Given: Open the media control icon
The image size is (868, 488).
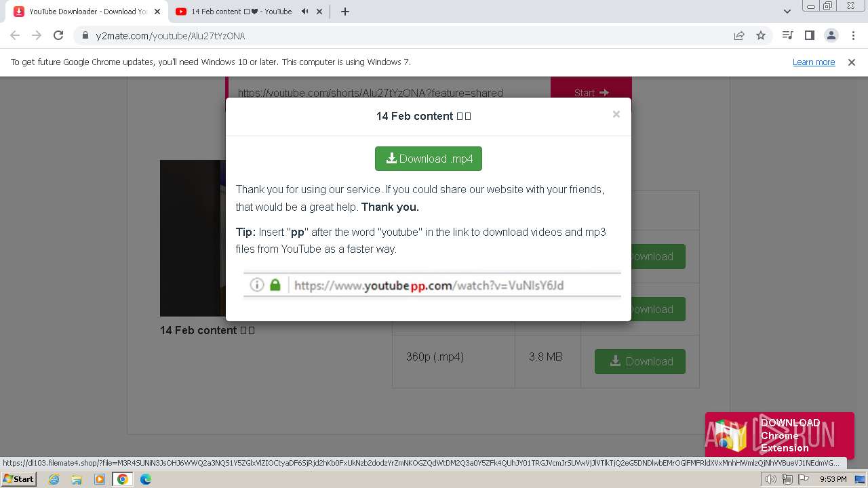Looking at the screenshot, I should pos(787,35).
